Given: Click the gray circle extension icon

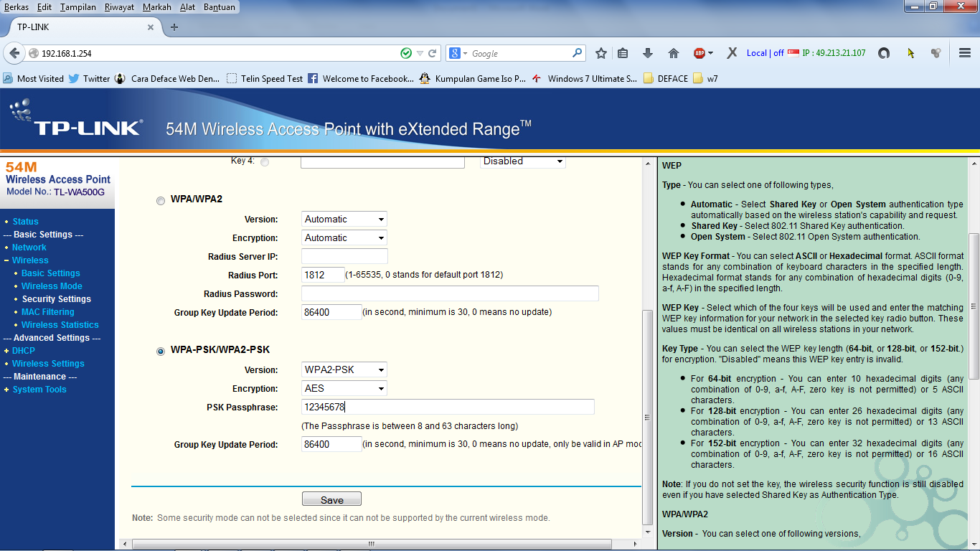Looking at the screenshot, I should (884, 53).
